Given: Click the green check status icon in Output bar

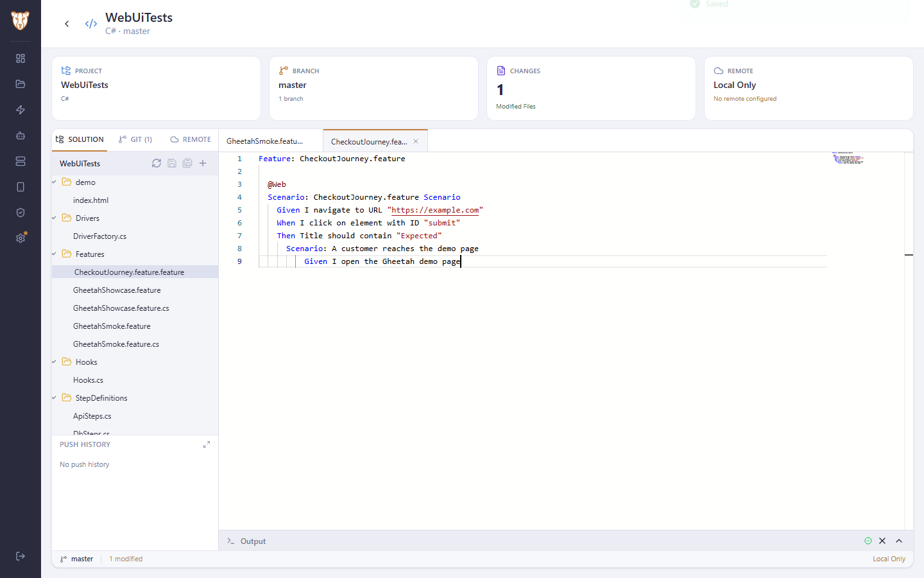Looking at the screenshot, I should click(x=868, y=541).
